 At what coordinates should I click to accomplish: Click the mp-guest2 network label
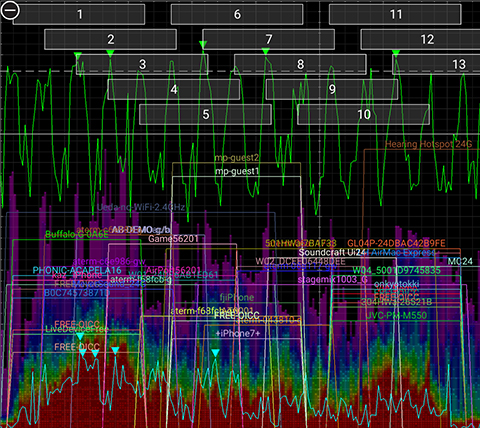point(236,157)
